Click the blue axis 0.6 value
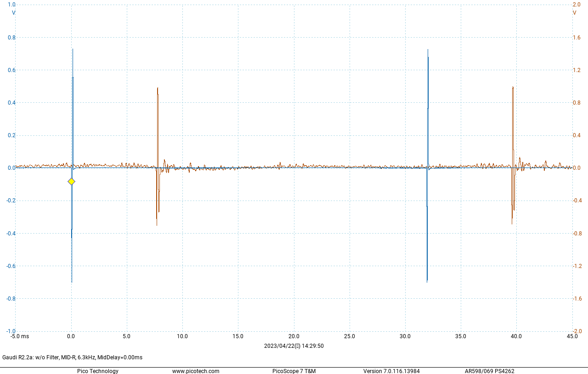 click(x=11, y=70)
